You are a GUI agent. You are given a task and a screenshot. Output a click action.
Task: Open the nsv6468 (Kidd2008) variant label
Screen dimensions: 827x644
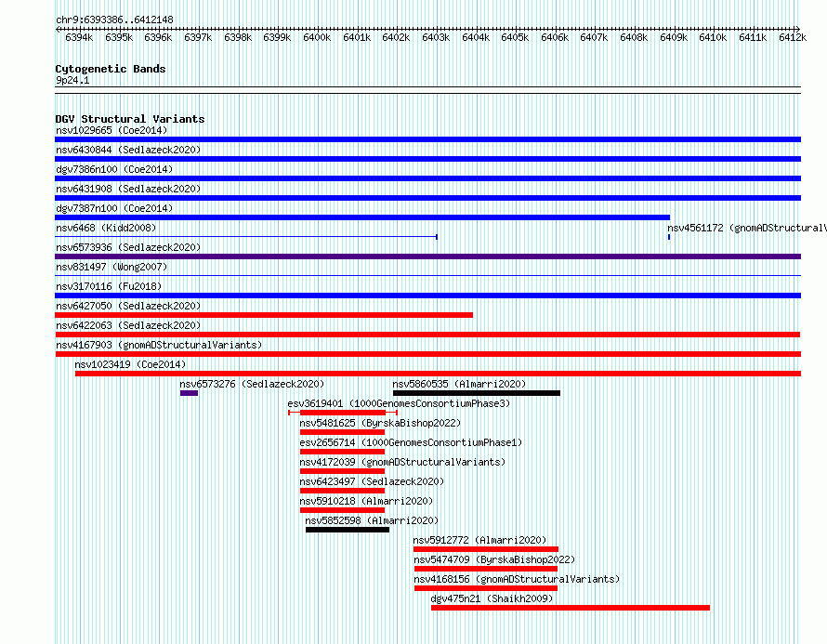pos(106,228)
